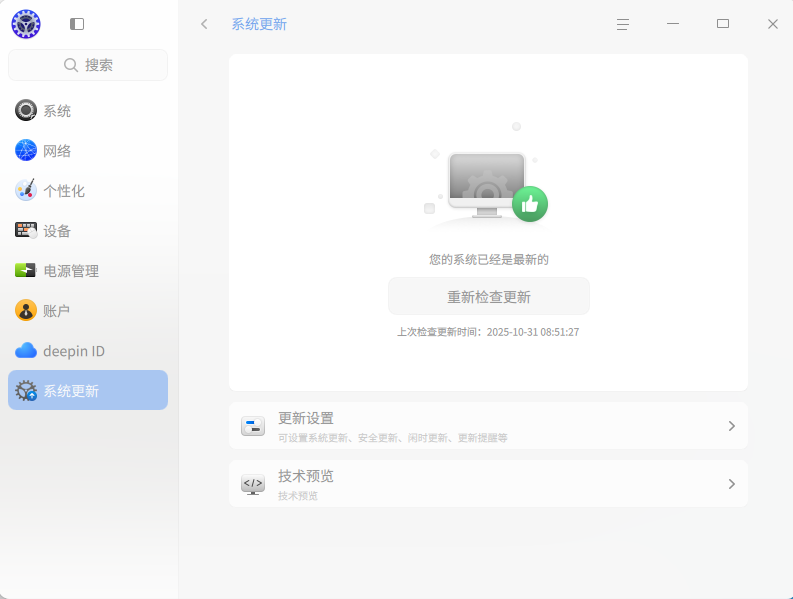Open the 系统 settings icon

[x=26, y=110]
